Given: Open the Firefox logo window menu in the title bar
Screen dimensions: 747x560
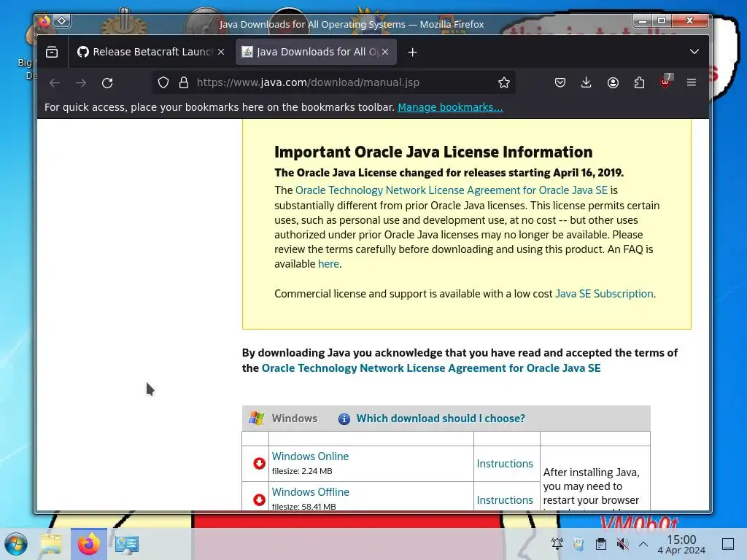Looking at the screenshot, I should click(44, 21).
